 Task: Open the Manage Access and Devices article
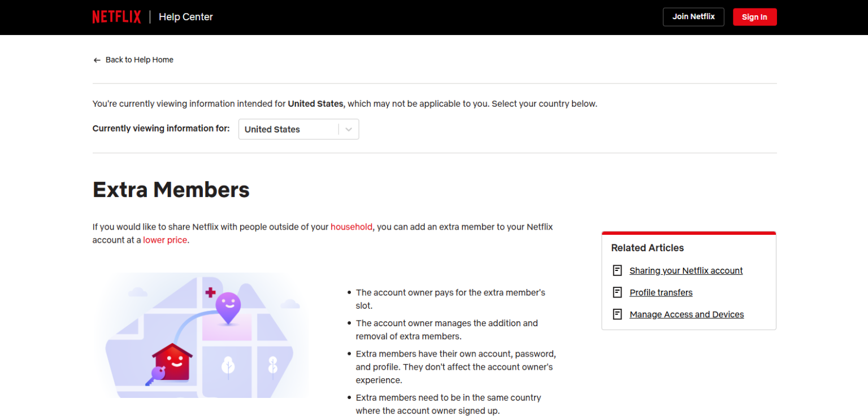tap(687, 314)
